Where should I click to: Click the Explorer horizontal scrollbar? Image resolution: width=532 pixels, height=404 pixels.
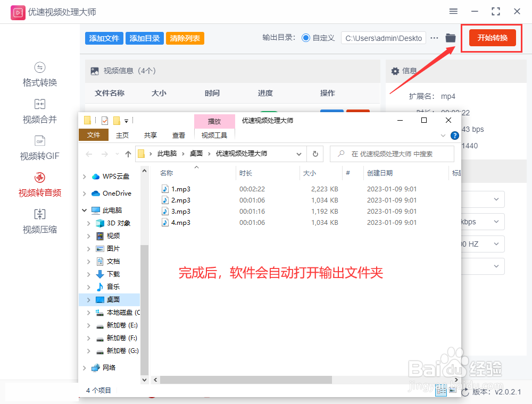(246, 380)
